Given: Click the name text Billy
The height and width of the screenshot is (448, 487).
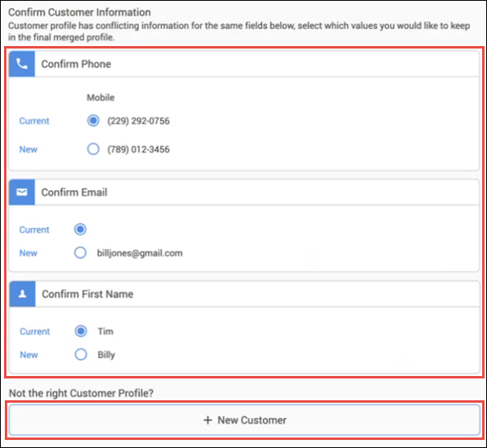Looking at the screenshot, I should pyautogui.click(x=107, y=355).
